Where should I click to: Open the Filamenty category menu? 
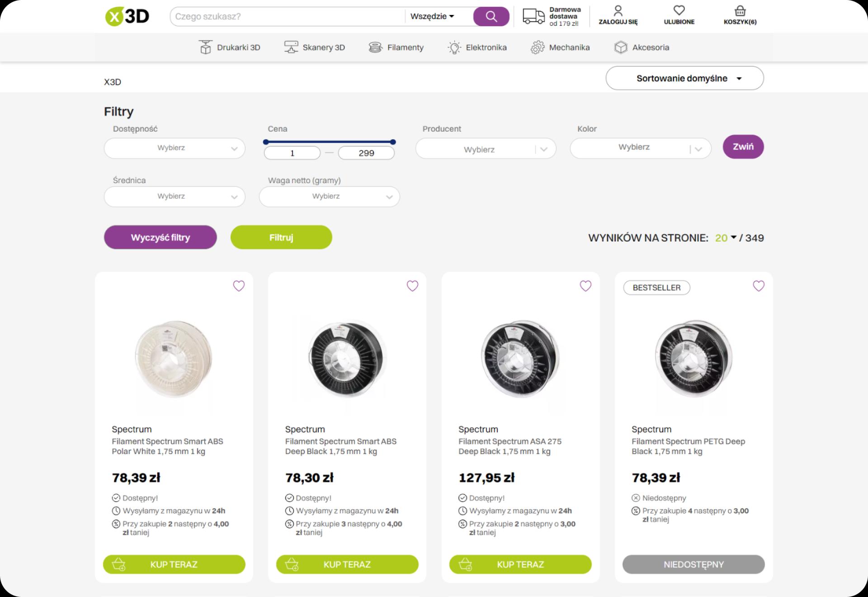click(x=396, y=47)
